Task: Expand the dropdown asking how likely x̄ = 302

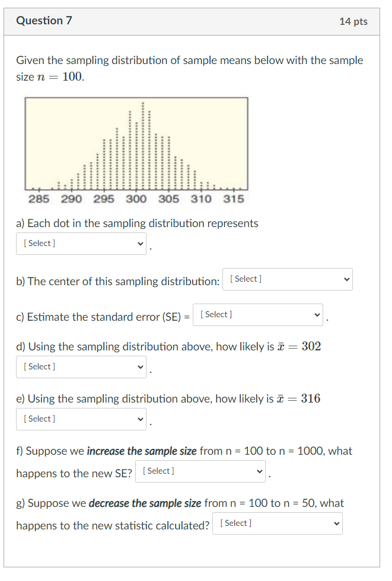Action: [x=81, y=366]
